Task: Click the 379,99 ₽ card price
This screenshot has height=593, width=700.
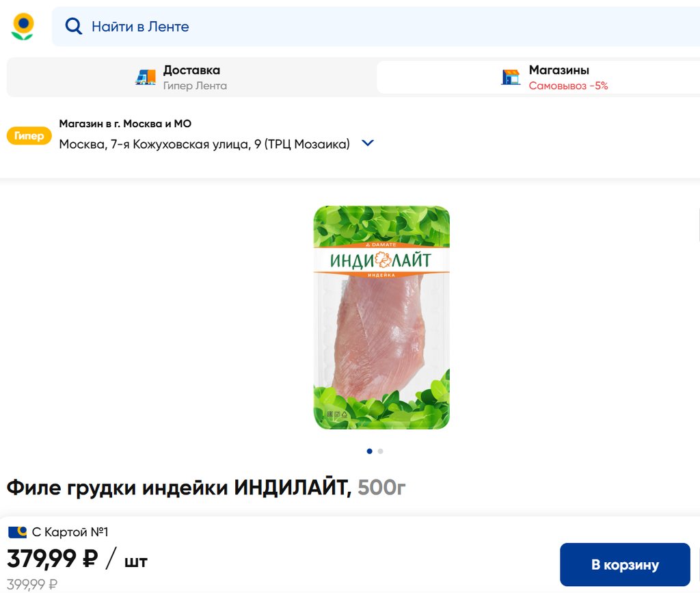Action: click(x=52, y=559)
